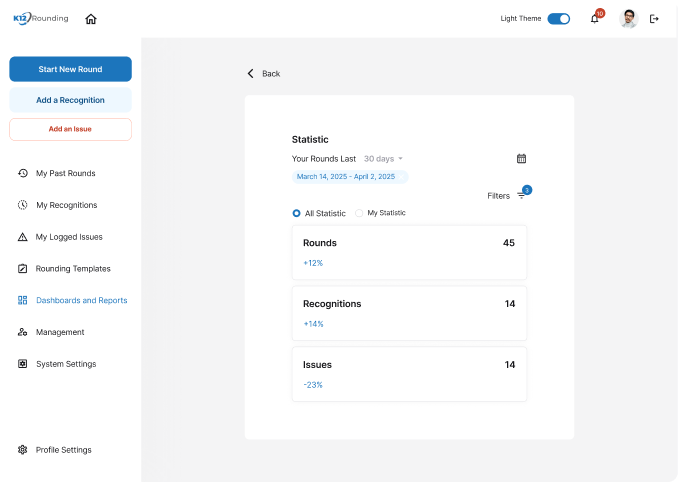Click the Profile Settings gear icon
Viewport: 678px width, 482px height.
tap(23, 450)
